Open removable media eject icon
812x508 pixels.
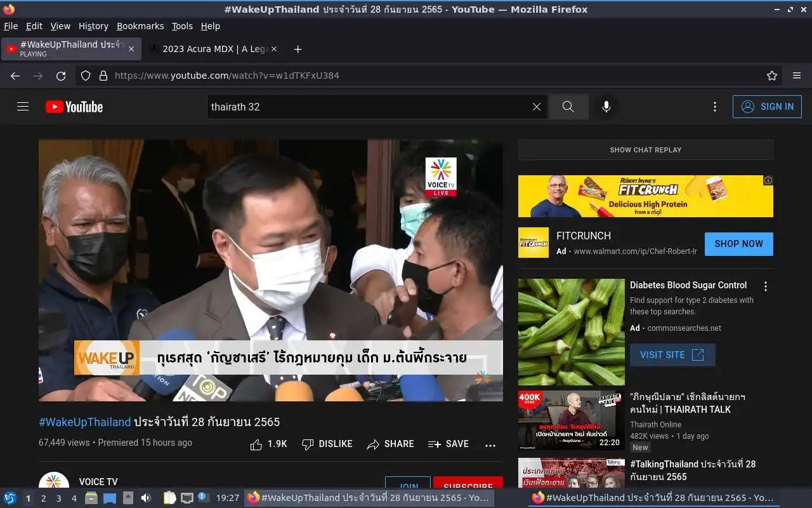click(128, 498)
